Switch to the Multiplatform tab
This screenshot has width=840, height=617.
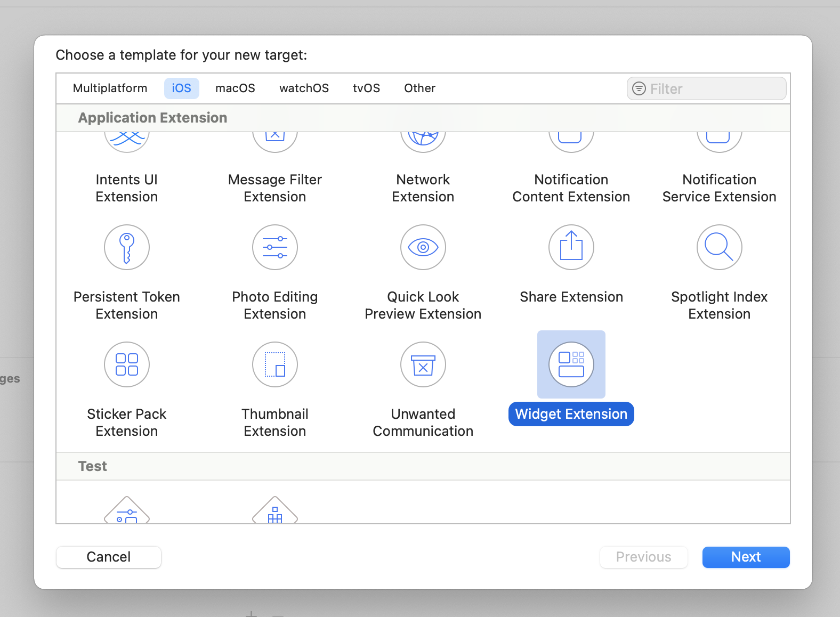click(110, 88)
